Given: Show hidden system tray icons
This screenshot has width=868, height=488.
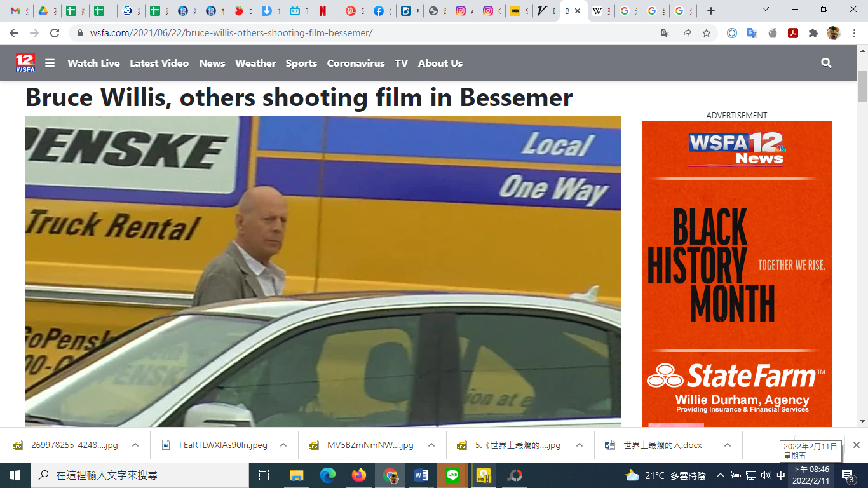Looking at the screenshot, I should click(x=721, y=475).
